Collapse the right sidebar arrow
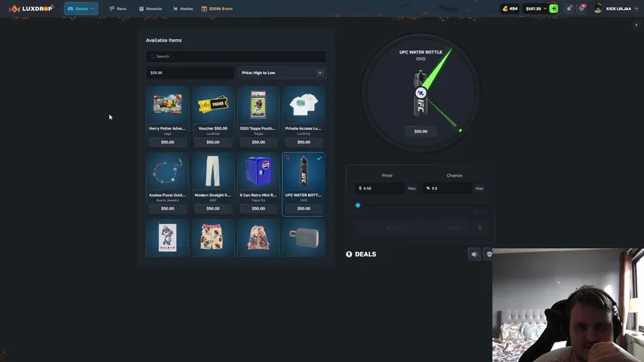This screenshot has height=362, width=644. coord(636,25)
